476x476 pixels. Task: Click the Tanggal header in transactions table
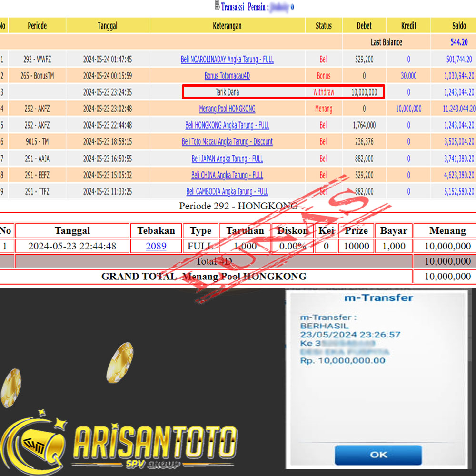108,26
